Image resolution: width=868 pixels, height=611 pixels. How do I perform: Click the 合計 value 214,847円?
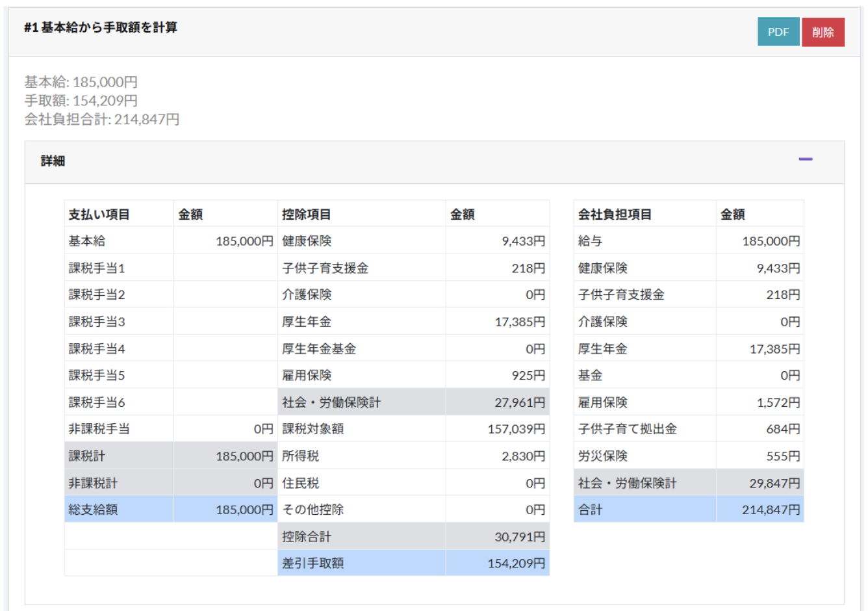[x=771, y=510]
